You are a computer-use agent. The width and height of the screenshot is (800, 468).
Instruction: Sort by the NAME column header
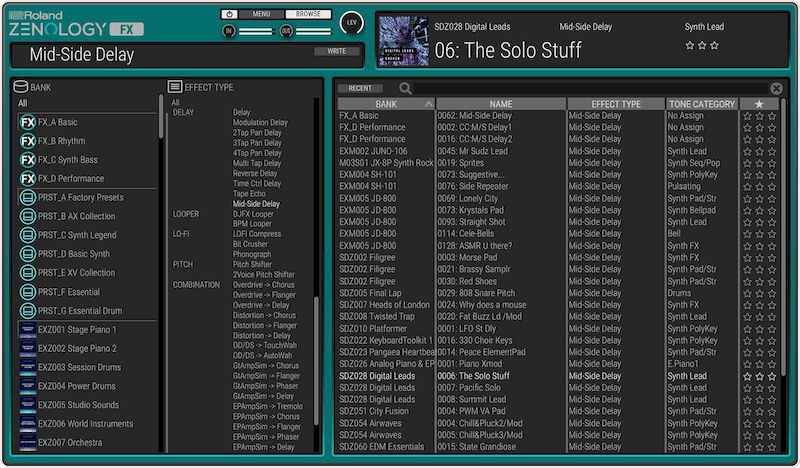pyautogui.click(x=501, y=104)
